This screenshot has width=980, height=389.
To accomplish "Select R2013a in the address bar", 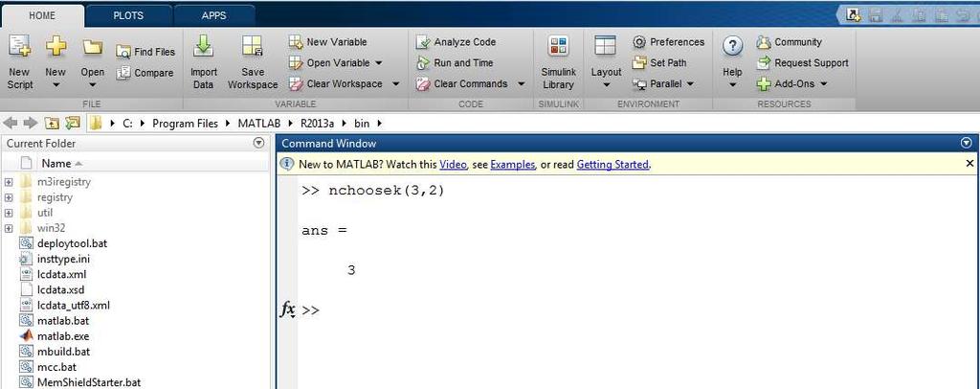I will [318, 124].
